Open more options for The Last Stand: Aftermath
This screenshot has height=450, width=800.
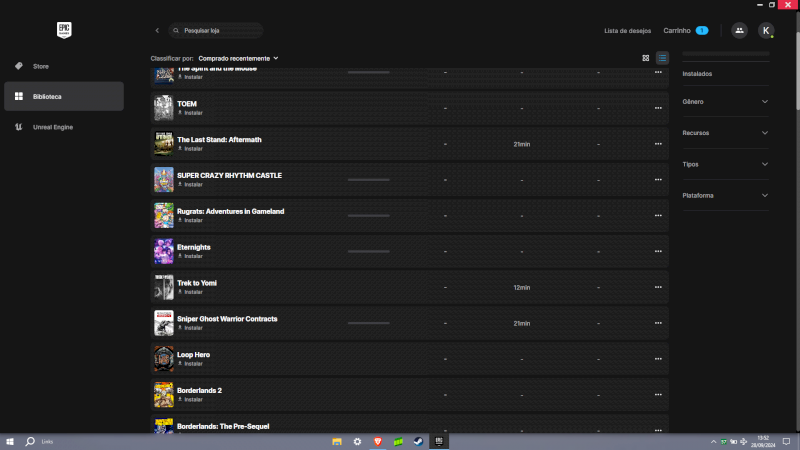click(x=658, y=144)
